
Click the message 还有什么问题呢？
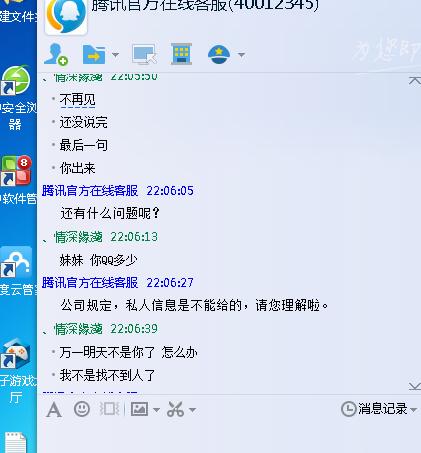[x=110, y=213]
